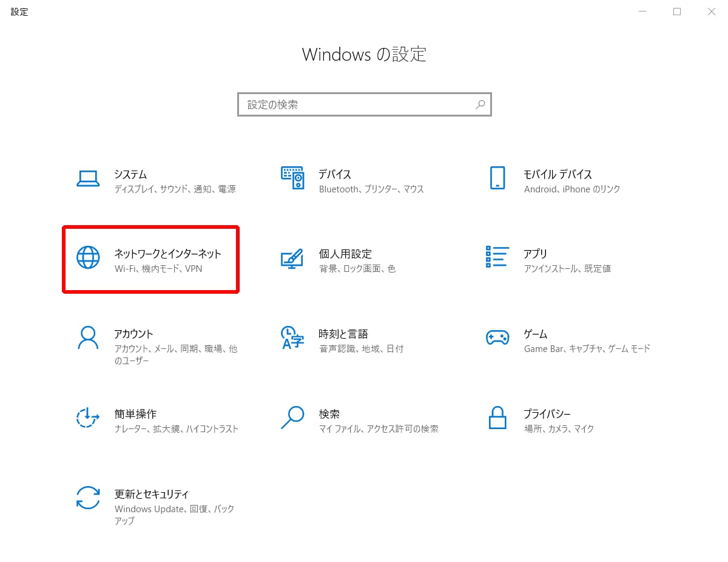728x562 pixels.
Task: Minimize the 設定 window
Action: click(642, 12)
